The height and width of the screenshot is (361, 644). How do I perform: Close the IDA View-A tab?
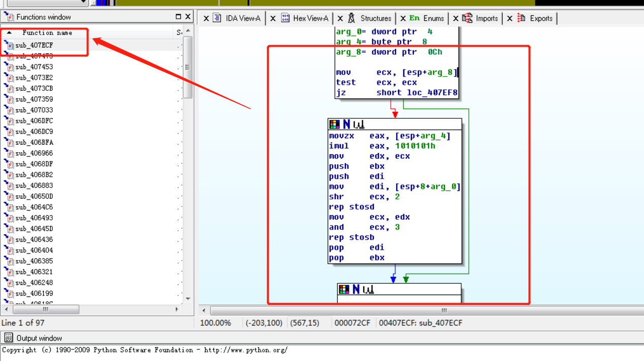pos(206,18)
